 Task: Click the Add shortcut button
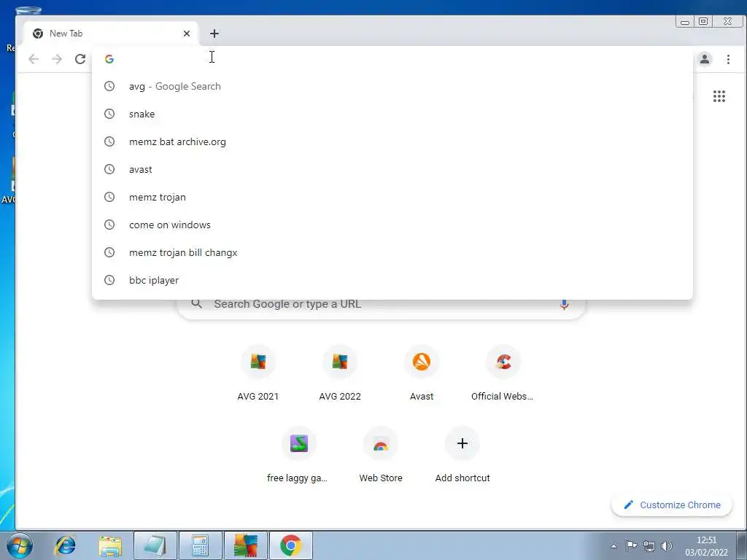pos(462,455)
